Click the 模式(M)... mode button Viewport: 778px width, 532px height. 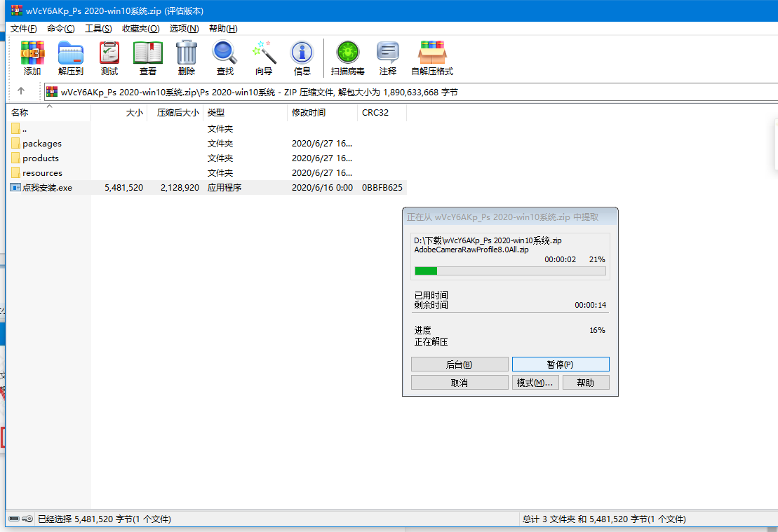pos(535,383)
